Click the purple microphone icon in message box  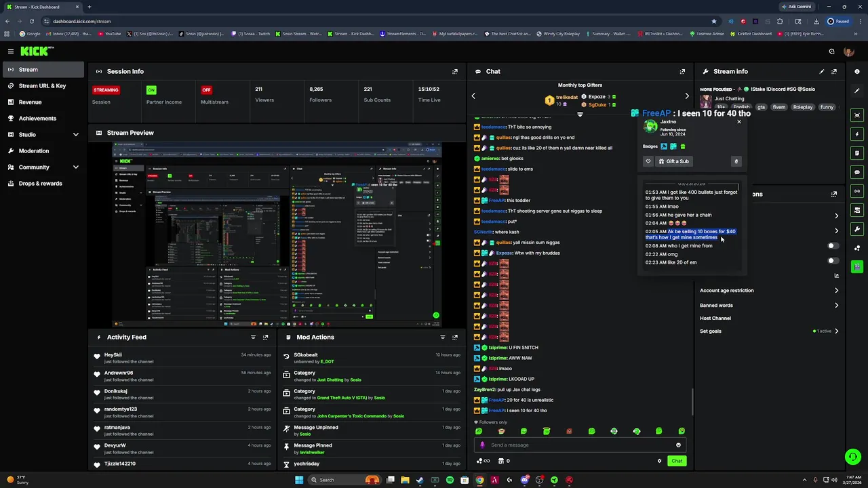(482, 445)
